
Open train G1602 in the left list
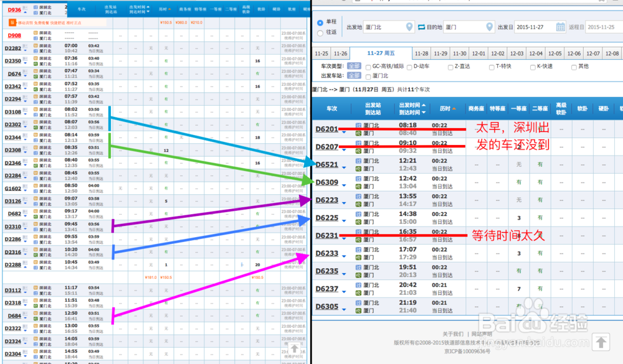pyautogui.click(x=12, y=189)
